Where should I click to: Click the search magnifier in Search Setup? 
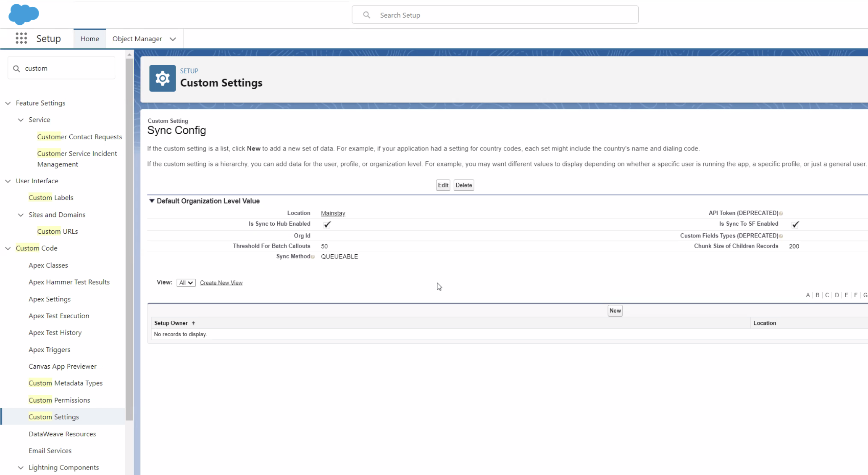point(366,15)
